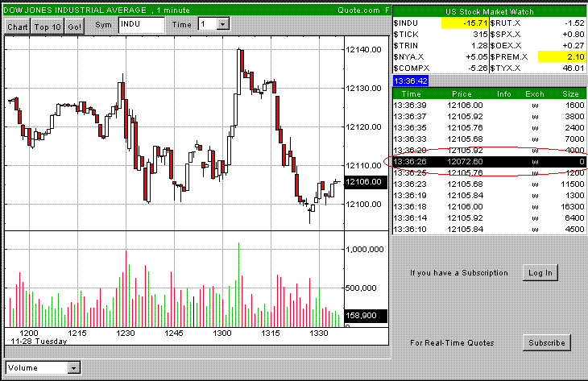Click the Price column header
Viewport: 588px width, 381px height.
coord(462,94)
